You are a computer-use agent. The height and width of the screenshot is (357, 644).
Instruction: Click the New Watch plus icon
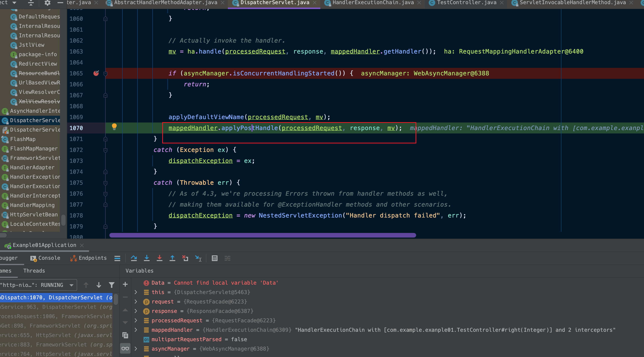click(125, 284)
